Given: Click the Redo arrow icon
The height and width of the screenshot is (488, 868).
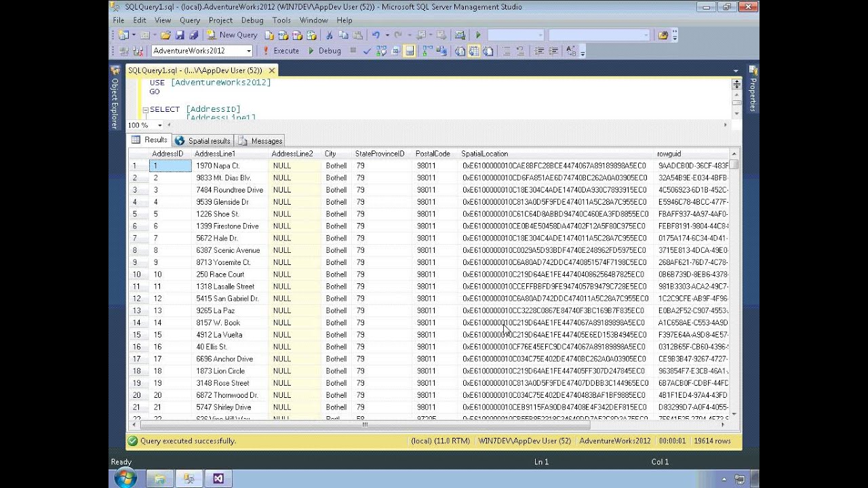Looking at the screenshot, I should (x=398, y=35).
